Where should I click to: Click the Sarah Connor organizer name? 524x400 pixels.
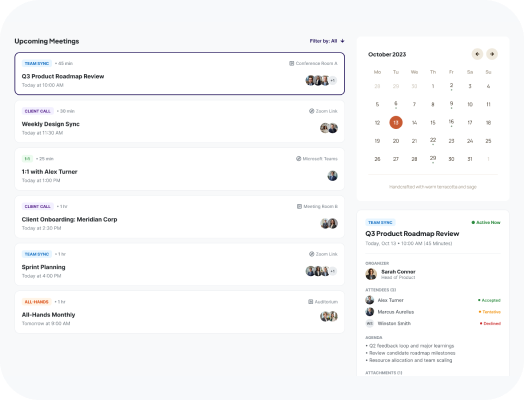[x=398, y=272]
